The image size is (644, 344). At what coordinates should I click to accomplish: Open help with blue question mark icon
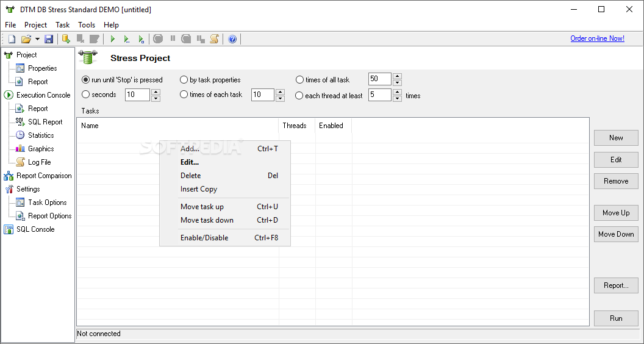(x=232, y=39)
